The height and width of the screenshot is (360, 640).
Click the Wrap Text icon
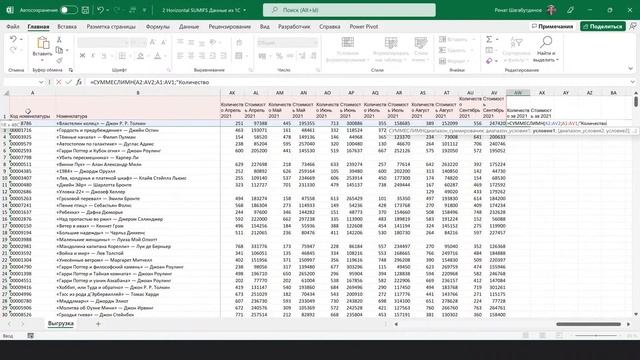point(239,42)
